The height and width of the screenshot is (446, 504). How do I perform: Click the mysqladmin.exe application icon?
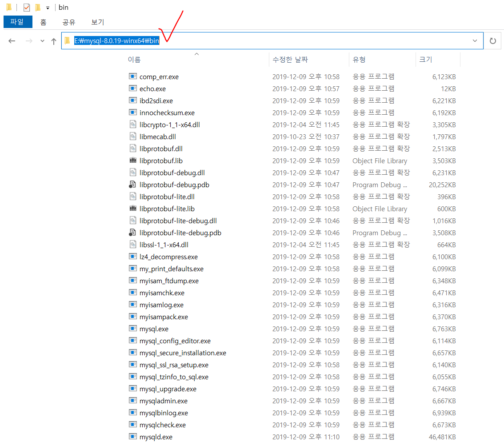click(133, 400)
